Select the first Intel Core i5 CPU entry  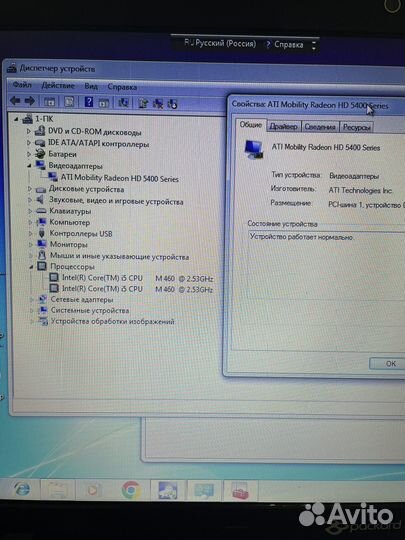[x=137, y=278]
